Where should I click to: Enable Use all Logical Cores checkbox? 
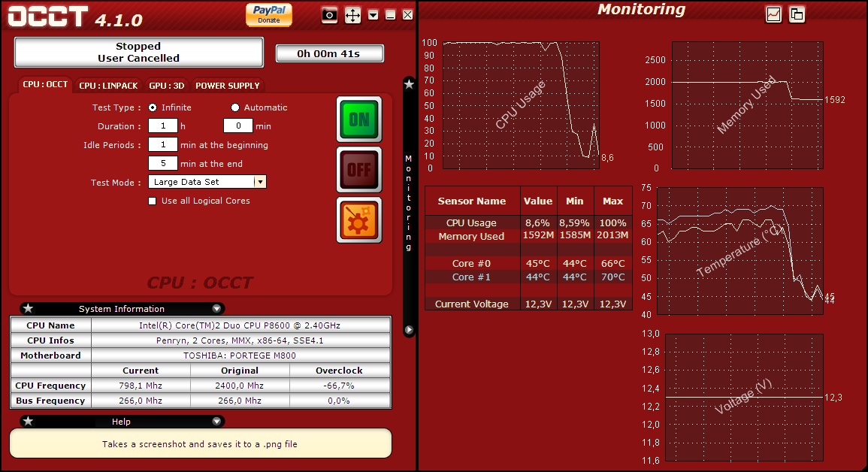click(x=153, y=201)
